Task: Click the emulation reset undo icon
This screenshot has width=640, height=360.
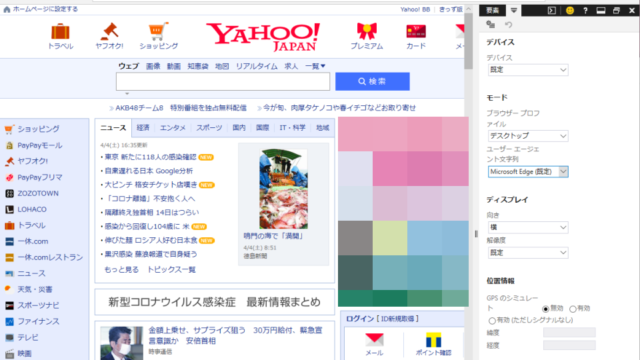Action: (508, 25)
